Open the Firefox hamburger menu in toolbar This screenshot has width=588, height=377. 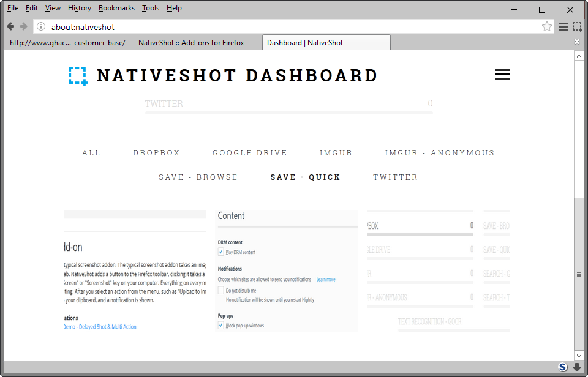[563, 26]
